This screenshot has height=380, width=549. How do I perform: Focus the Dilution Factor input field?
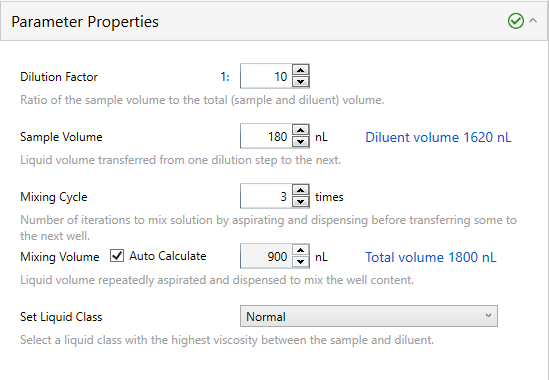click(266, 76)
